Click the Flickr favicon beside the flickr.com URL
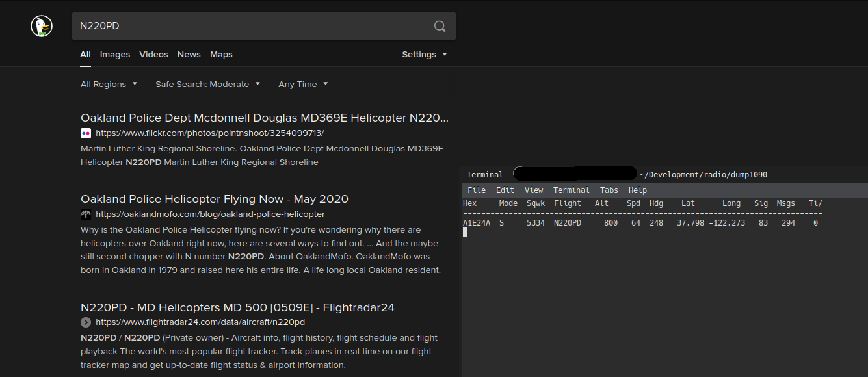 click(x=86, y=133)
